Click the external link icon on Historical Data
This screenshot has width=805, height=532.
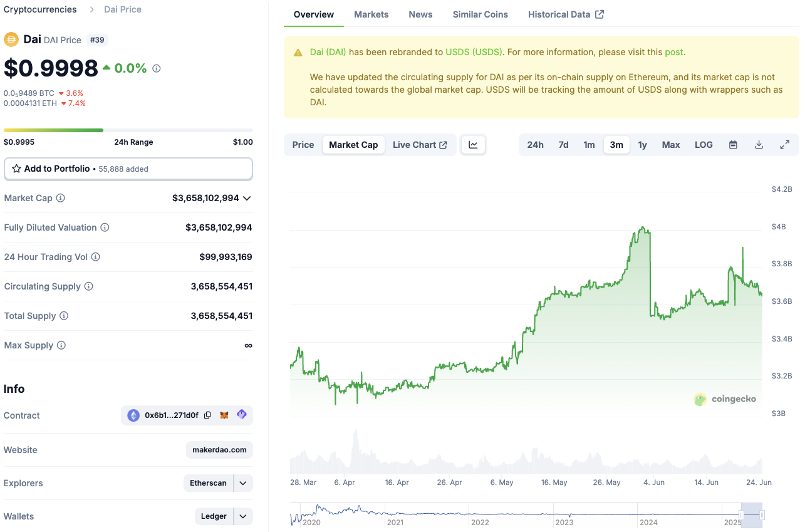coord(600,14)
